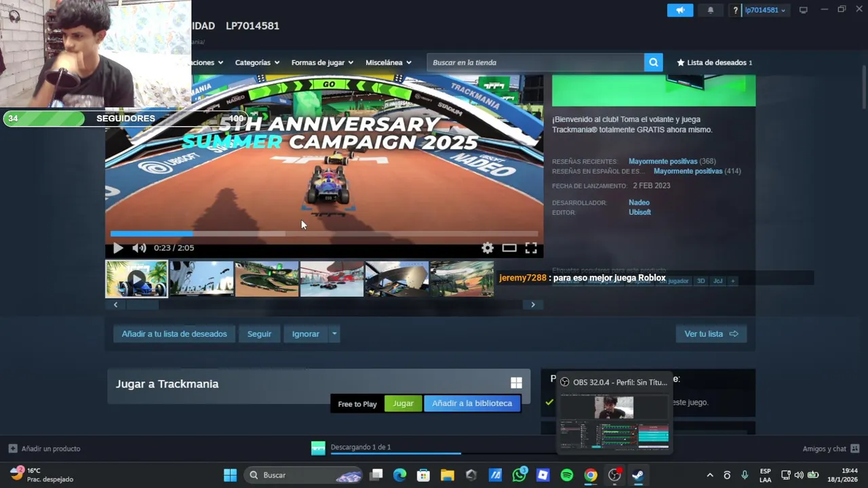
Task: Open Task View on the taskbar
Action: 376,475
